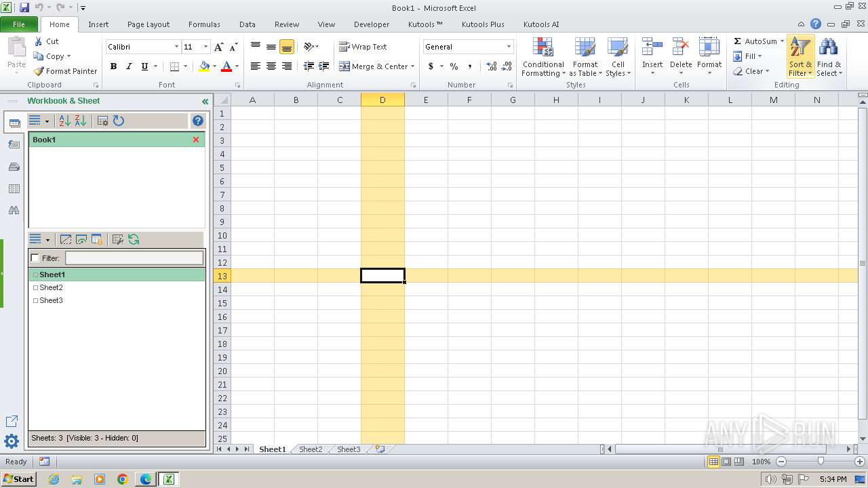Open Conditional Formatting menu
868x488 pixels.
pyautogui.click(x=543, y=57)
